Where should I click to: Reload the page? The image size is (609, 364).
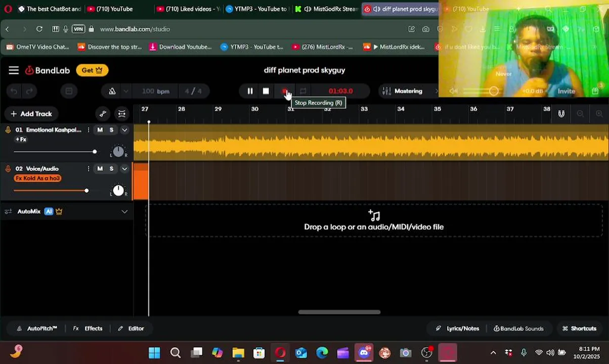(39, 29)
